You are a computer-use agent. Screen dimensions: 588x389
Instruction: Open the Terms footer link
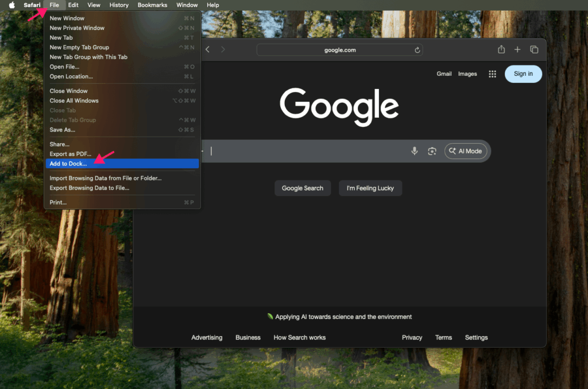pos(443,337)
